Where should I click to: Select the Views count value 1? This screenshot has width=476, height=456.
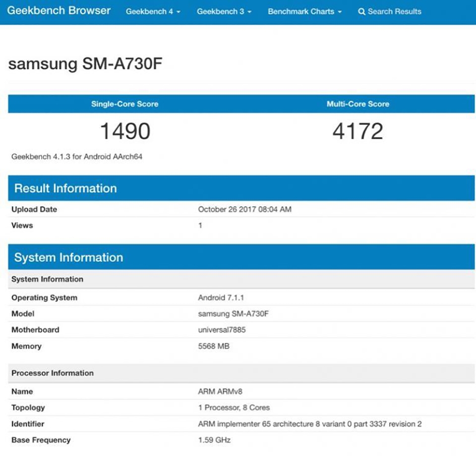point(200,225)
